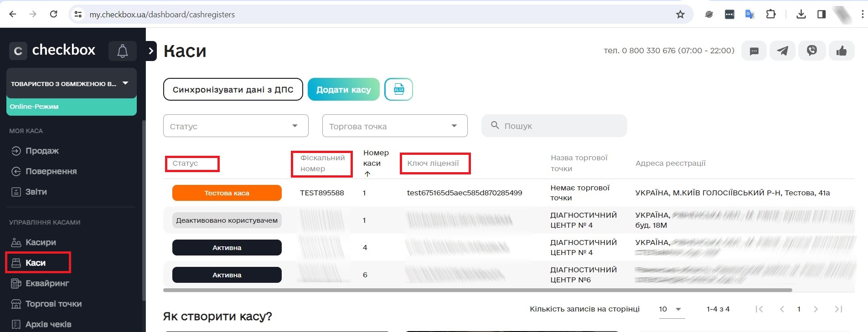Open the browser extensions puzzle icon
The width and height of the screenshot is (868, 332).
pyautogui.click(x=770, y=15)
